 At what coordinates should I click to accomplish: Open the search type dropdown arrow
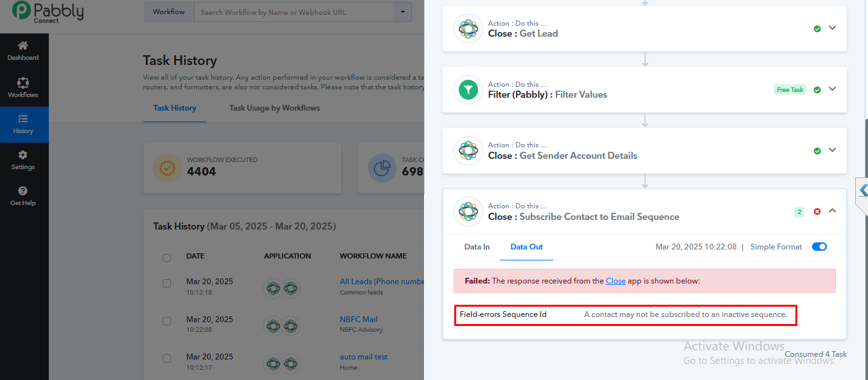402,12
